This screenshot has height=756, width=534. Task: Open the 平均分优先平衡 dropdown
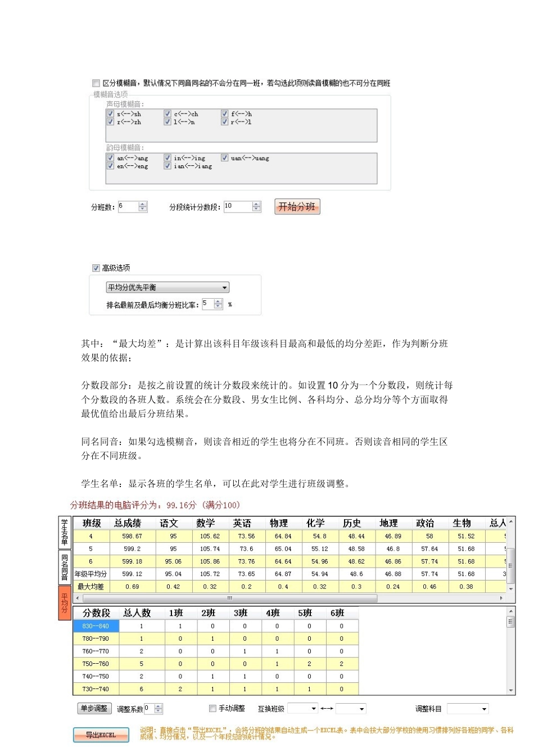[168, 287]
